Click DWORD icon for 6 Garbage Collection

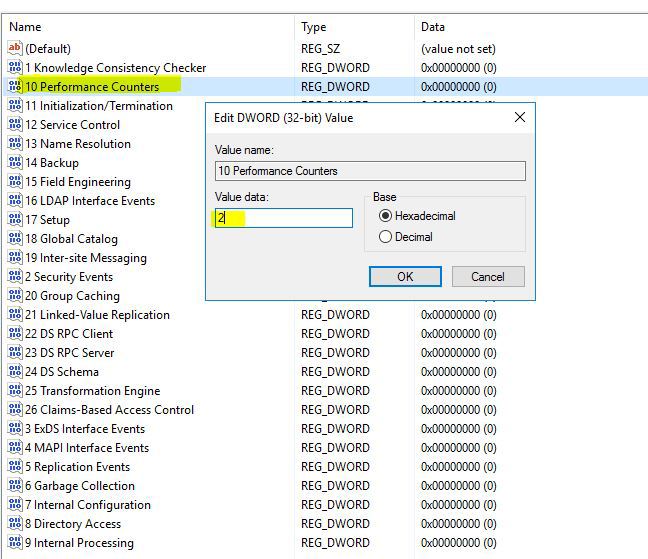point(14,485)
